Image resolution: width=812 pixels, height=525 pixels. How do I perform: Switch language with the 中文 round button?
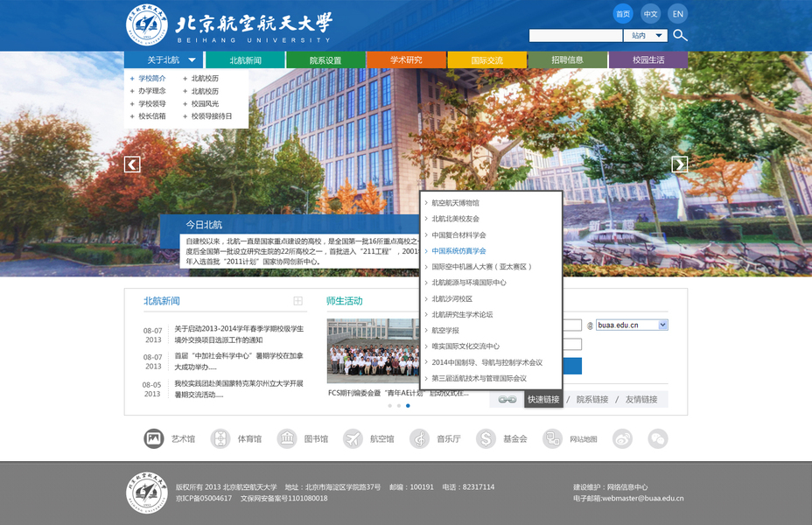pyautogui.click(x=650, y=14)
